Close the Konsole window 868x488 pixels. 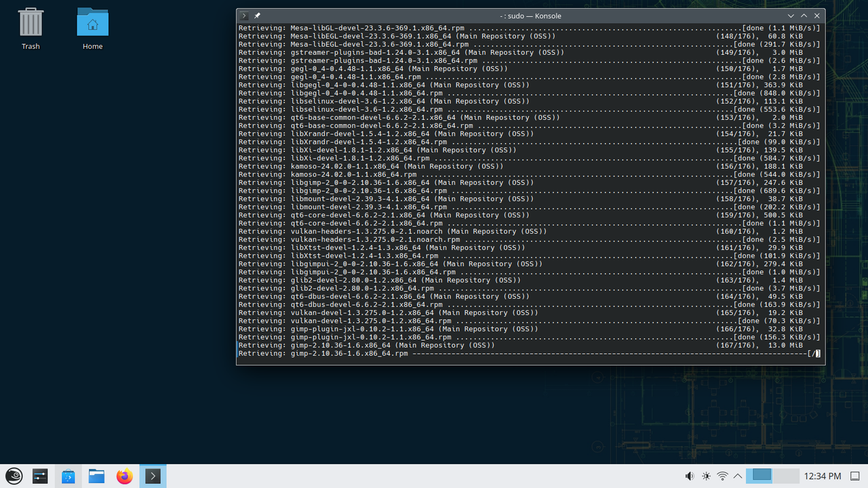coord(817,16)
